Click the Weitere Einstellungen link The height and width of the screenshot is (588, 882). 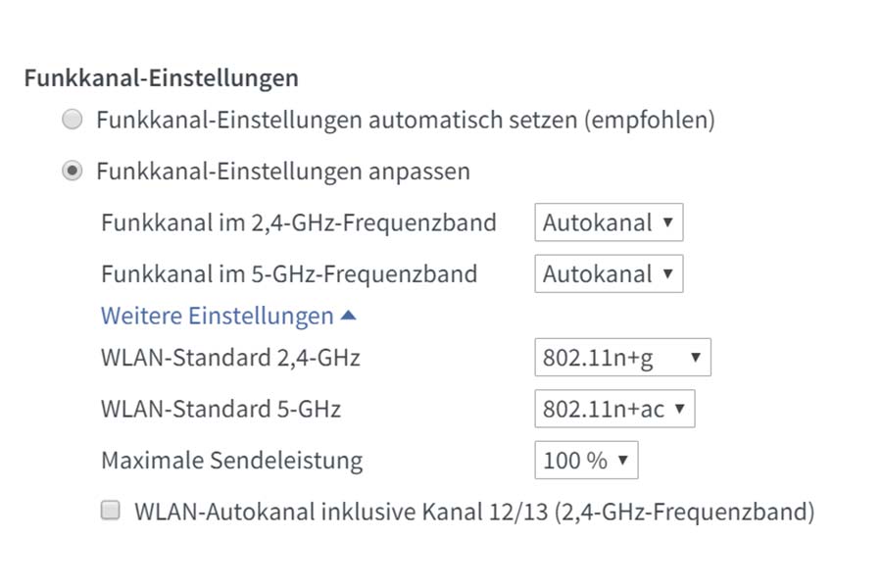click(x=217, y=317)
